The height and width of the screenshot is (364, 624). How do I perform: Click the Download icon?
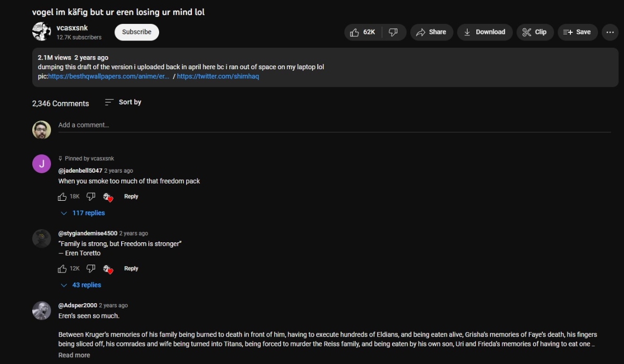point(485,32)
